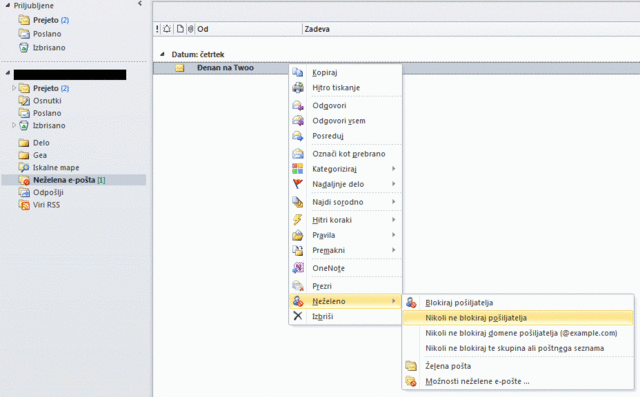
Task: Collapse the redacted account mailbox tree
Action: point(7,73)
